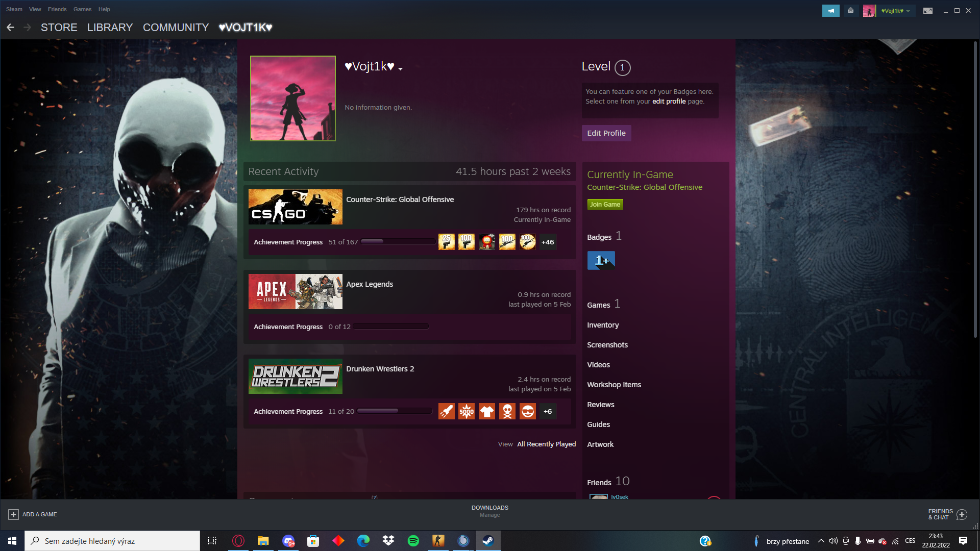Click the Add a Game plus icon
980x551 pixels.
pos(13,514)
